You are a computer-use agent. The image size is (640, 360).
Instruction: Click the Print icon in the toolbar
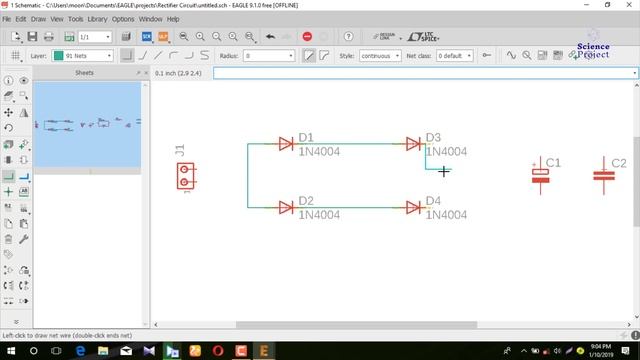click(49, 37)
